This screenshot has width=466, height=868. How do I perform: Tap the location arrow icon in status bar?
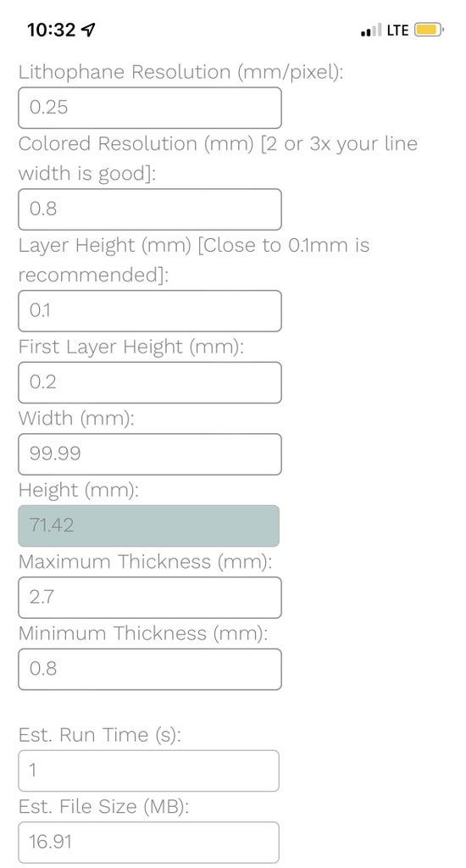[x=87, y=30]
